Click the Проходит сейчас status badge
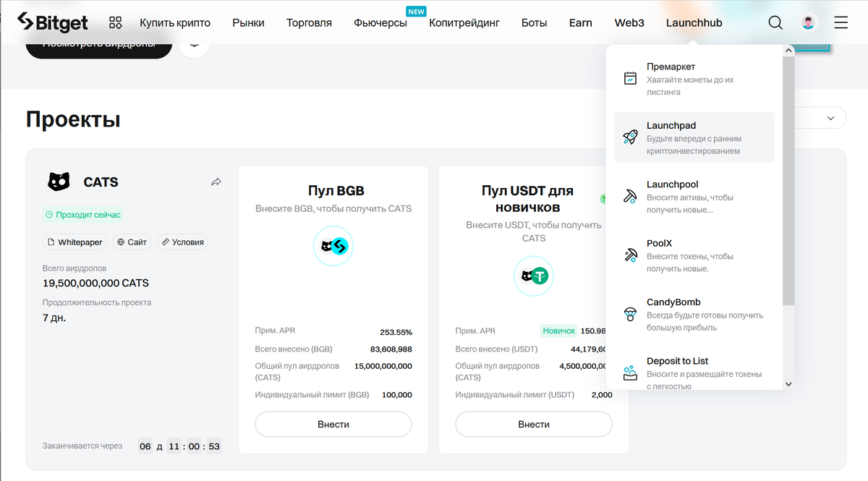The width and height of the screenshot is (868, 481). pyautogui.click(x=82, y=215)
